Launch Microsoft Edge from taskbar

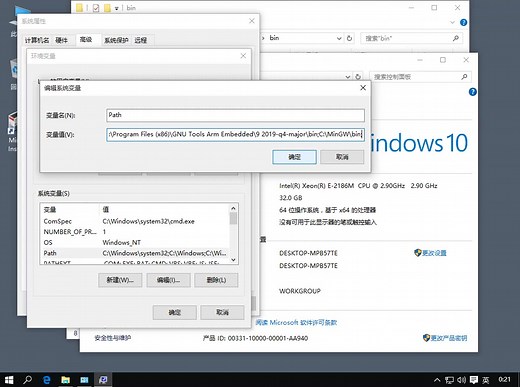click(47, 380)
